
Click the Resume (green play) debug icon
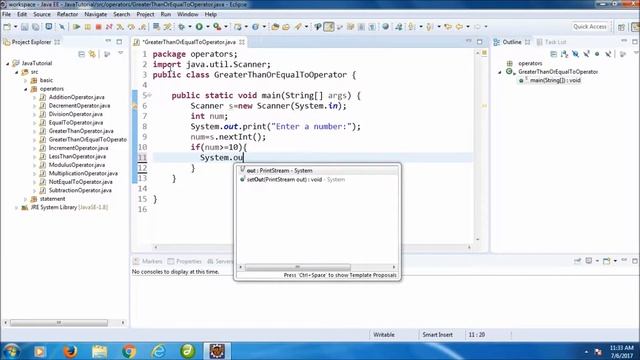pos(76,27)
